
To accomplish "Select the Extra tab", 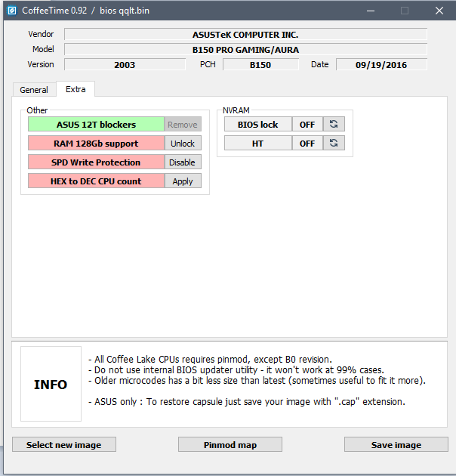I will click(75, 89).
